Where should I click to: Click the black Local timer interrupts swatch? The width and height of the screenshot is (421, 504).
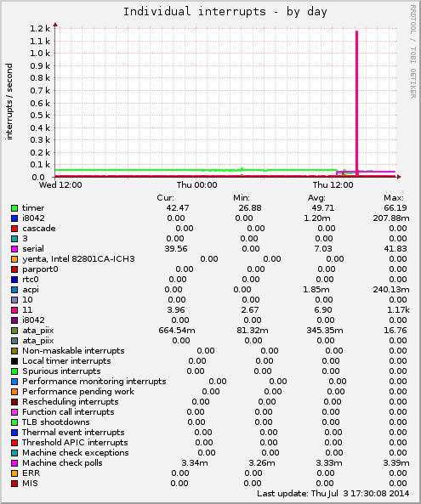(x=14, y=361)
